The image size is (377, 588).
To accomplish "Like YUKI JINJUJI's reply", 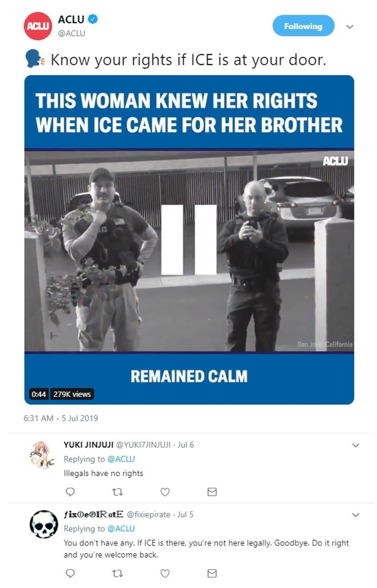I will [x=165, y=492].
